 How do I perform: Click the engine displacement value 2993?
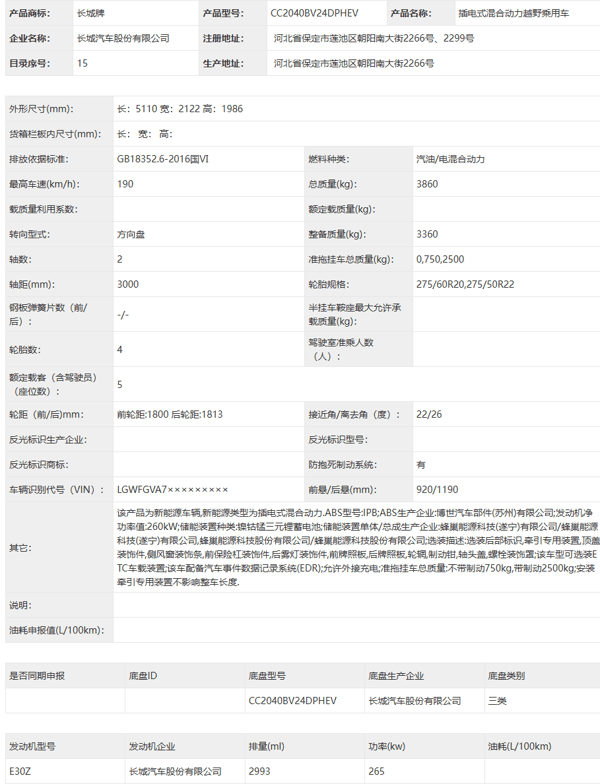tap(259, 772)
